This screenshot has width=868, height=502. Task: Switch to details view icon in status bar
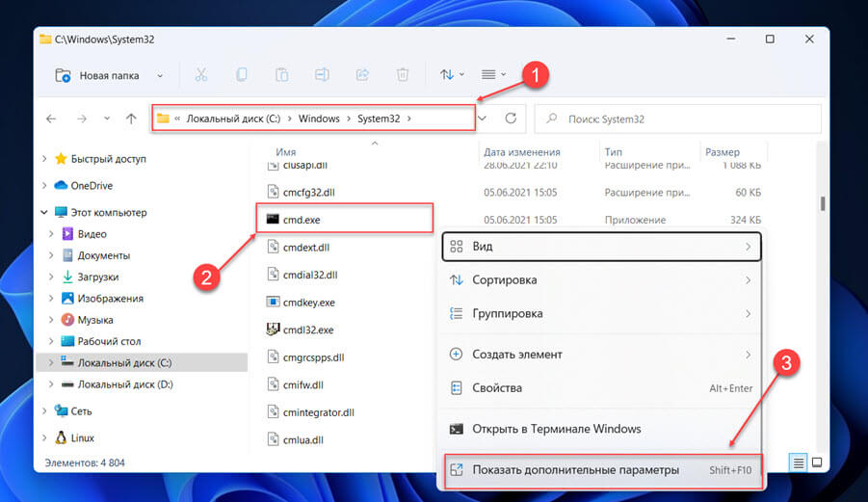click(799, 462)
